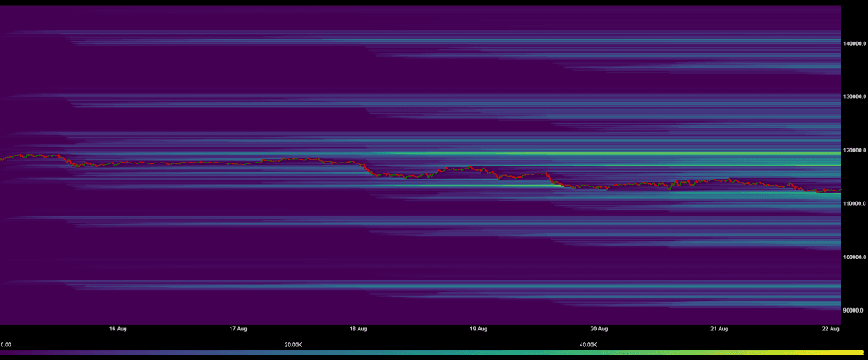This screenshot has width=868, height=360.
Task: Select the 20 Aug date label
Action: 599,329
